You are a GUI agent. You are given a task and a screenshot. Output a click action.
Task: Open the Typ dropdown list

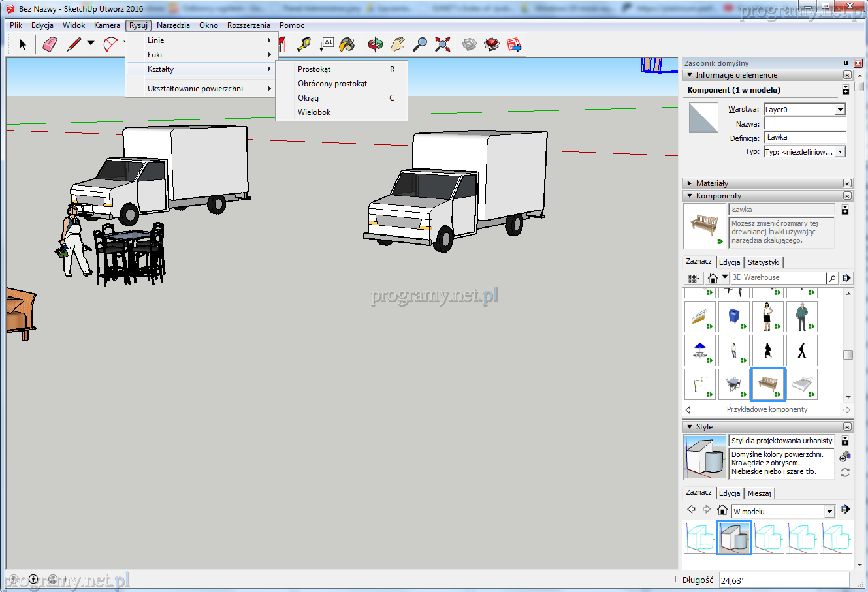pos(840,152)
